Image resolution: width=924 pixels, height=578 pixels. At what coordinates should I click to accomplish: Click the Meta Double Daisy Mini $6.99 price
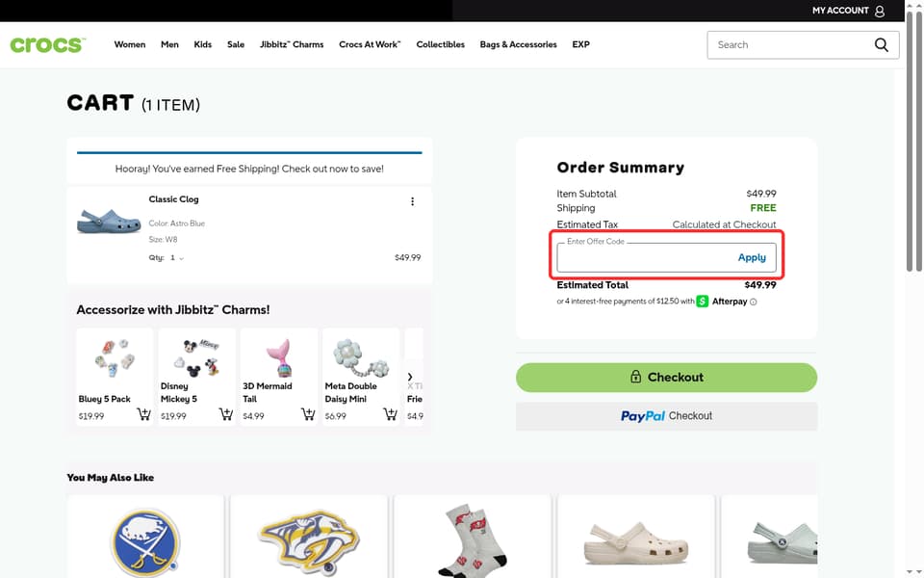pos(335,416)
